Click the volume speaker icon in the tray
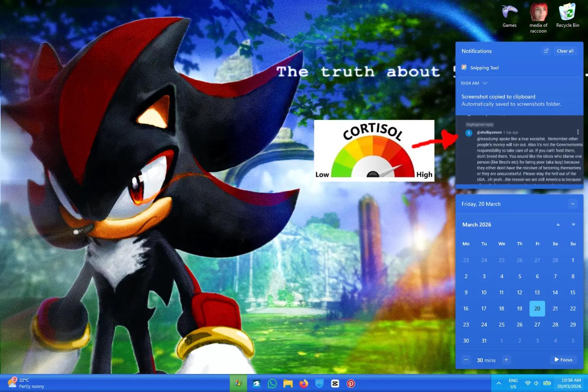Image resolution: width=588 pixels, height=392 pixels. click(x=536, y=383)
